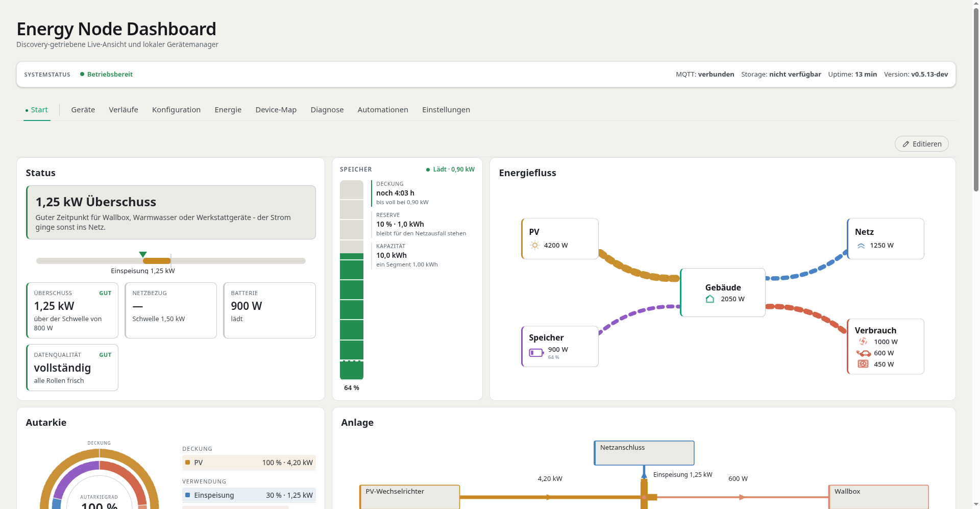Image resolution: width=980 pixels, height=509 pixels.
Task: Click the '64 %' label under the battery gauge
Action: click(352, 388)
